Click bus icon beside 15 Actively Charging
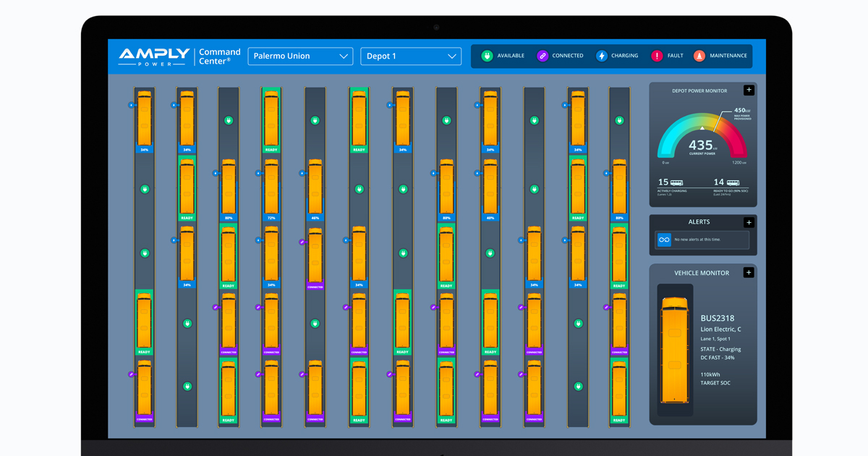Viewport: 868px width, 456px height. tap(677, 183)
